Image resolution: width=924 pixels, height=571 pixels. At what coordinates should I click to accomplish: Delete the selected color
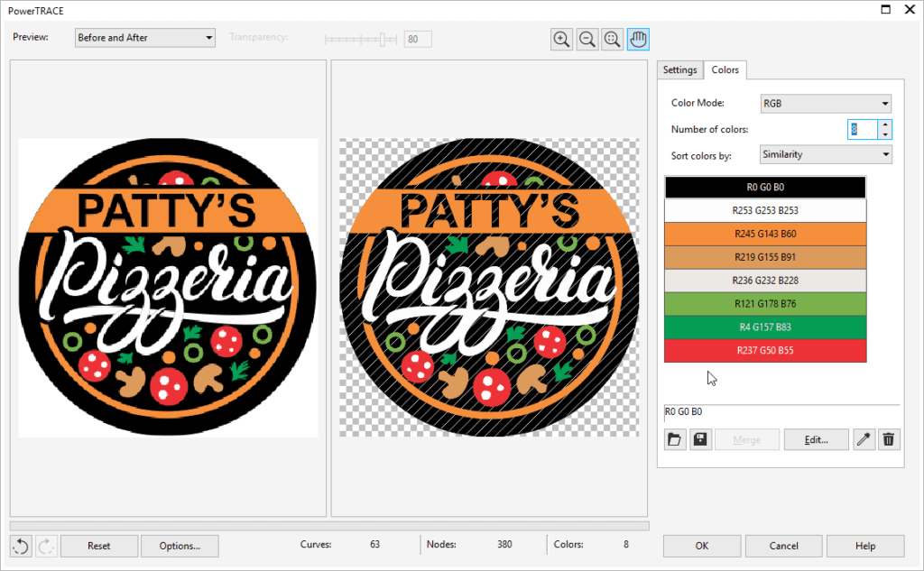pyautogui.click(x=889, y=439)
